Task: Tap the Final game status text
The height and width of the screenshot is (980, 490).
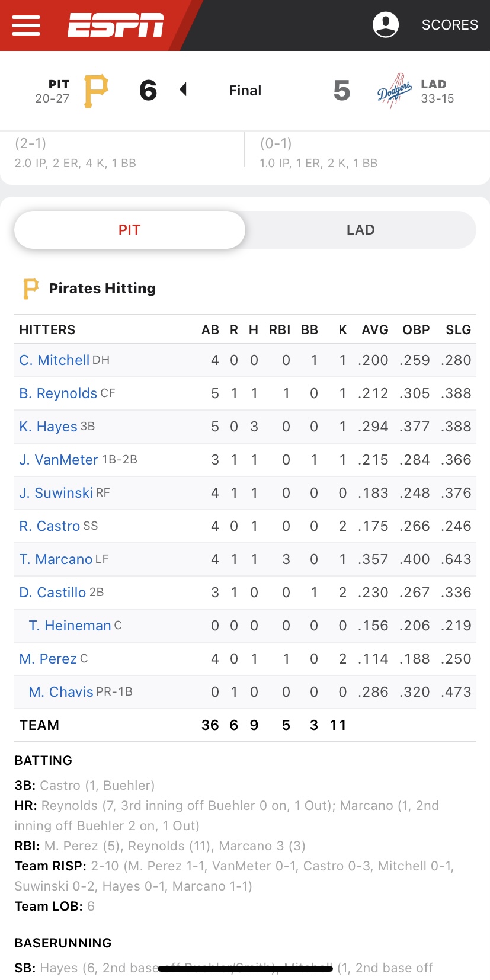Action: pos(245,91)
